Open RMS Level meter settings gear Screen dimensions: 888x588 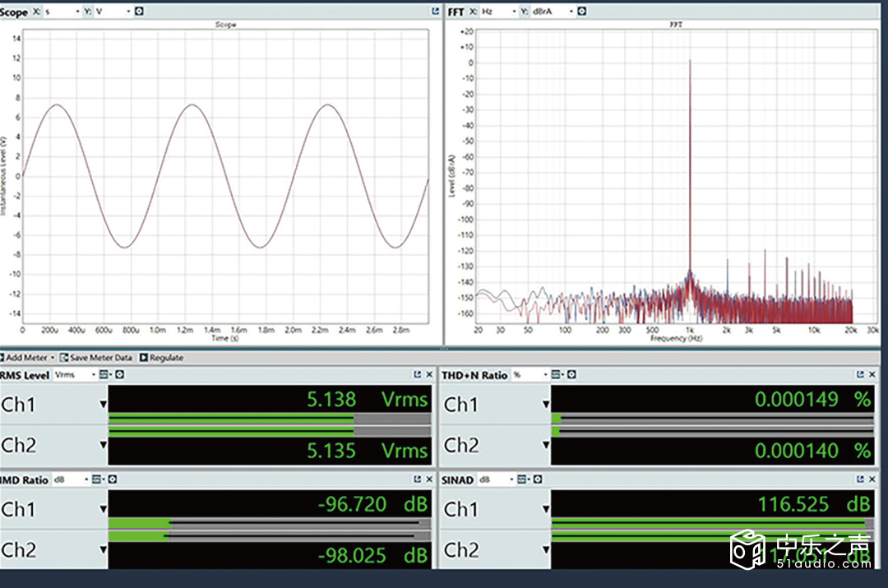click(x=119, y=375)
